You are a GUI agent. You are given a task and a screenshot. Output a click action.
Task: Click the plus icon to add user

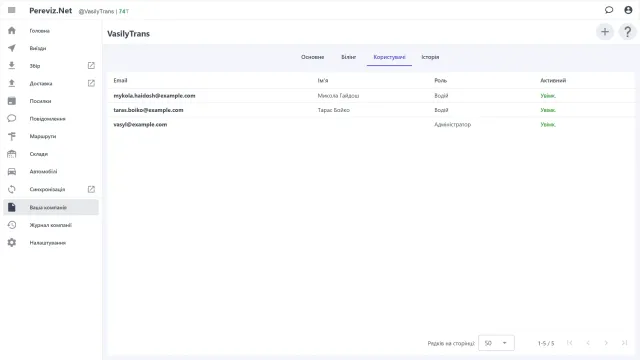(x=605, y=32)
